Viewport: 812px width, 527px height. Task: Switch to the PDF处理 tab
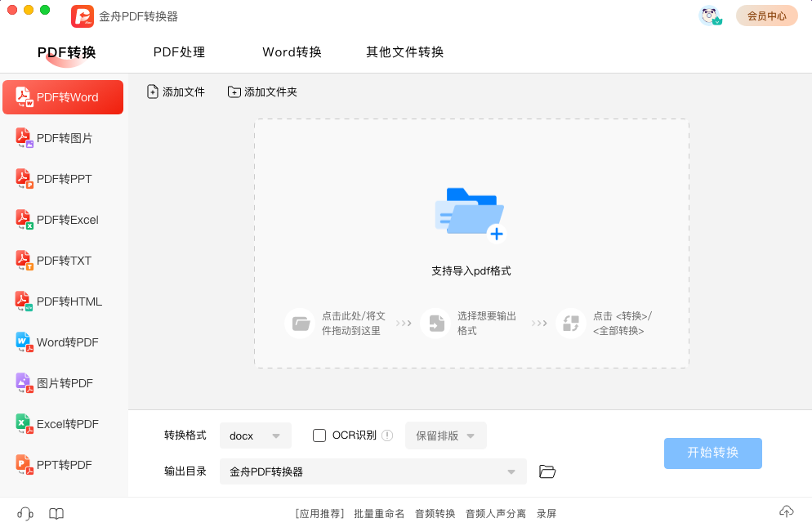(179, 51)
